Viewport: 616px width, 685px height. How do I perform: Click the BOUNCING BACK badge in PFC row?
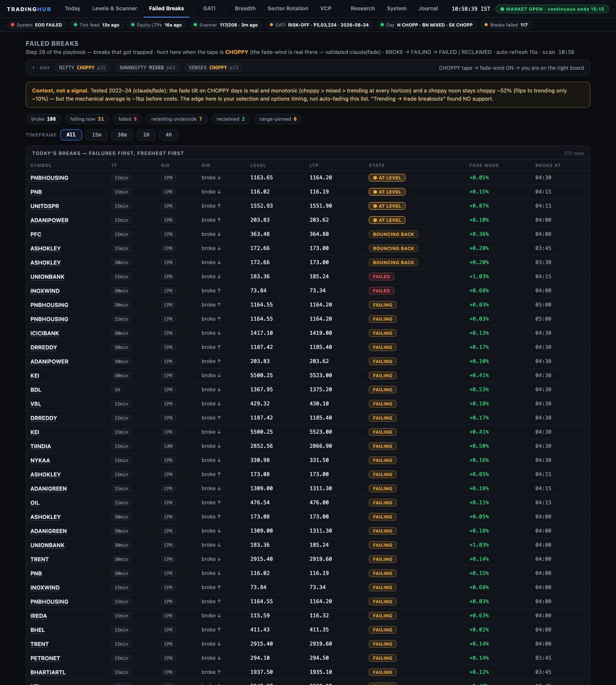pos(394,234)
